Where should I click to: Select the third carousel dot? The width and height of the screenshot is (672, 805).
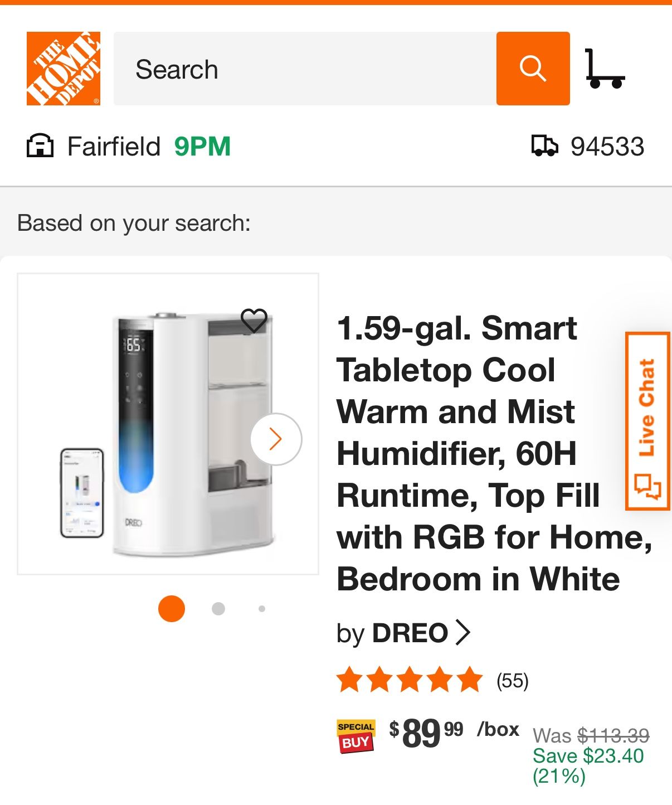[262, 609]
